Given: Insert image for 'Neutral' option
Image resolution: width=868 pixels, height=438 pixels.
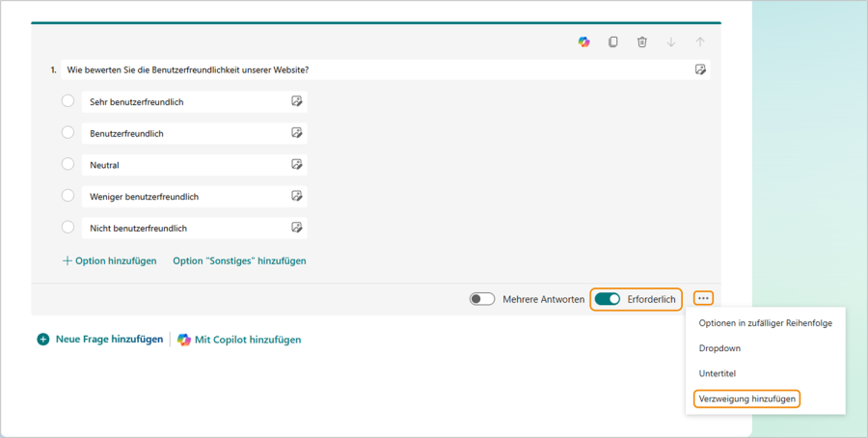Looking at the screenshot, I should coord(297,164).
